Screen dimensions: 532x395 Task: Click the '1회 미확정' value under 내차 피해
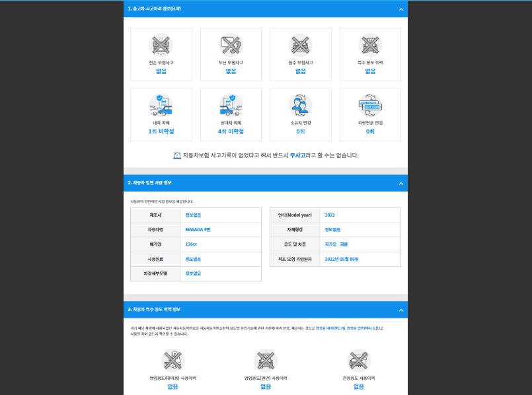pos(161,131)
